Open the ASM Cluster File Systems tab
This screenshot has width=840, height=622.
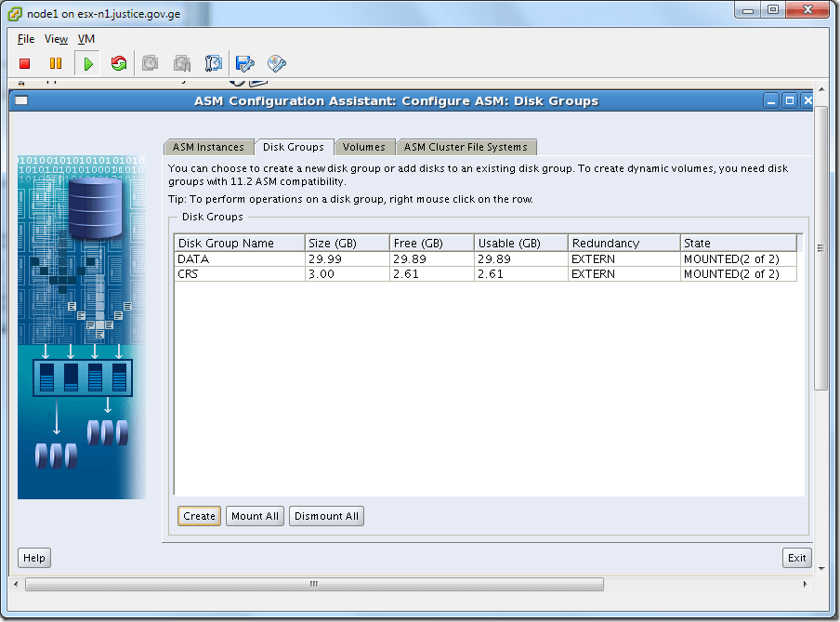466,146
